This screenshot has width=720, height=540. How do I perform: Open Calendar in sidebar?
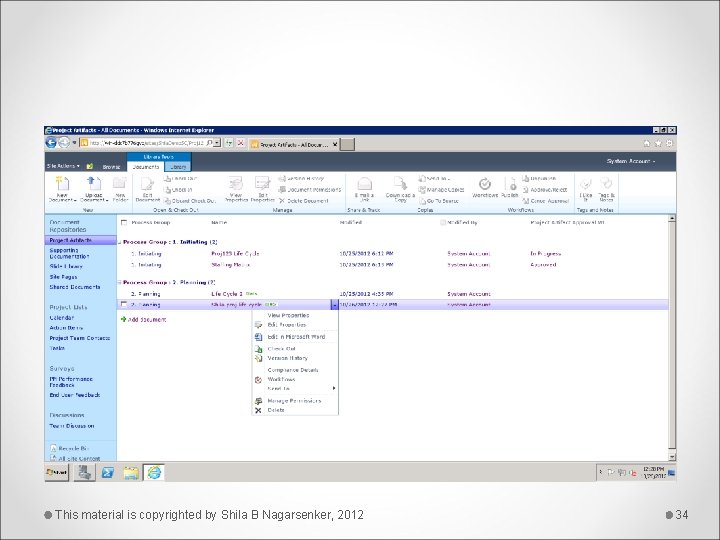(62, 318)
